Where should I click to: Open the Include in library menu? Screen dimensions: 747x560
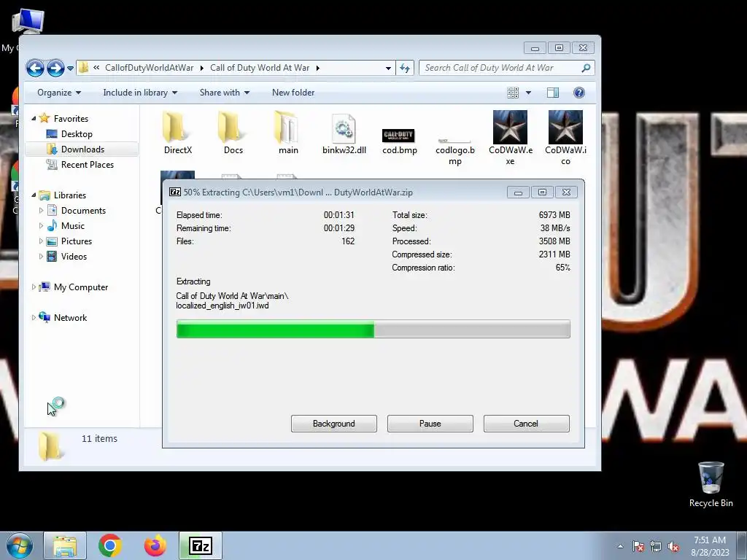(x=140, y=93)
